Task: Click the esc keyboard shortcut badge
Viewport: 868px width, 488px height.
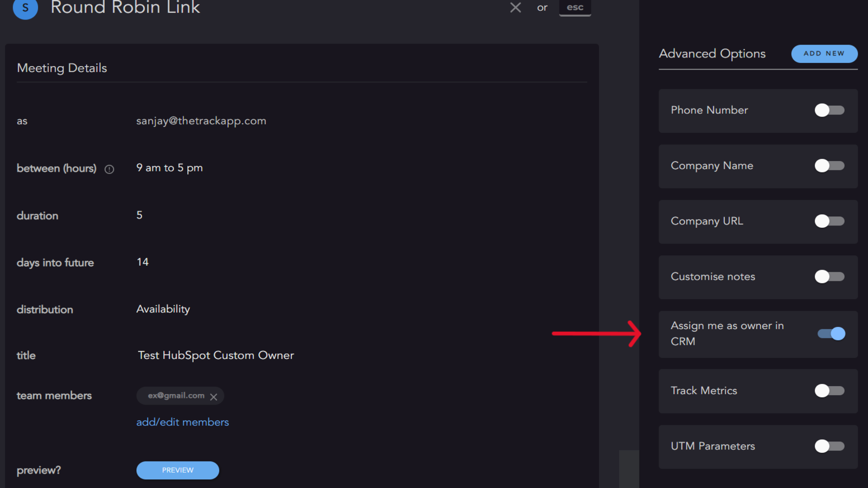Action: tap(575, 7)
